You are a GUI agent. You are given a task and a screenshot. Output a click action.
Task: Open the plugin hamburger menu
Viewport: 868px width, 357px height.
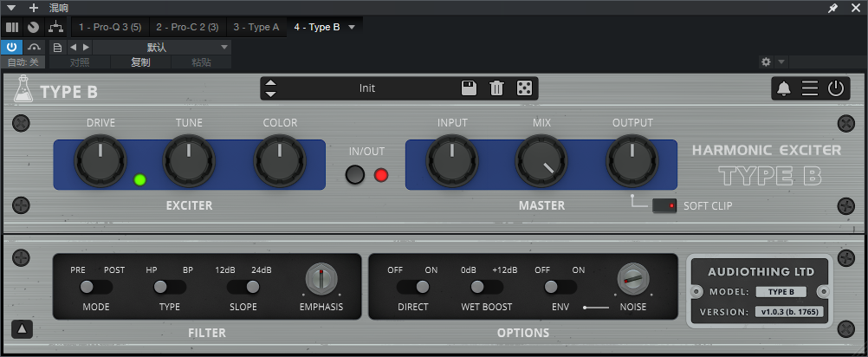click(810, 88)
